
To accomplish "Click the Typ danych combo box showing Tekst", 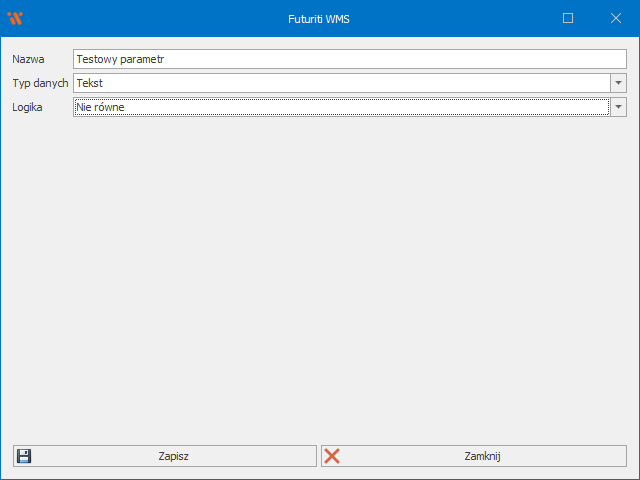I will tap(340, 83).
